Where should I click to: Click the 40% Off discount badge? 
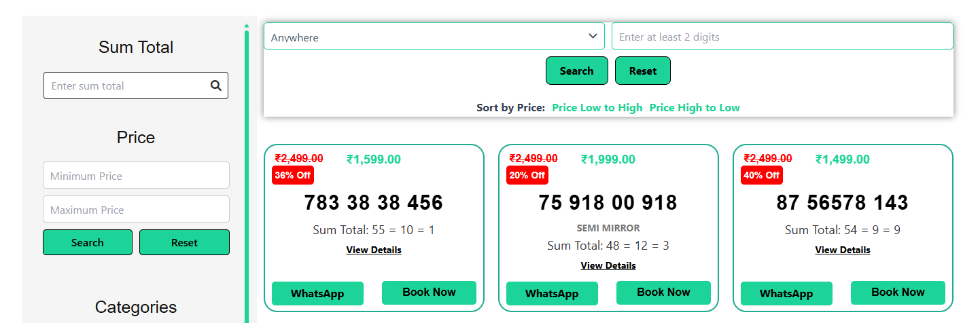(762, 175)
